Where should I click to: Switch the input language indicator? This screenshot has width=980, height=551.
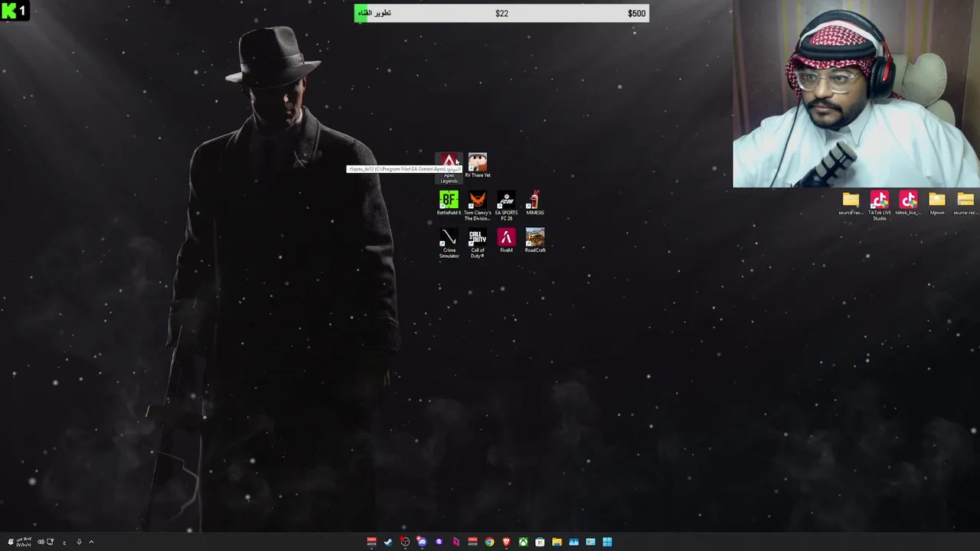click(x=64, y=543)
